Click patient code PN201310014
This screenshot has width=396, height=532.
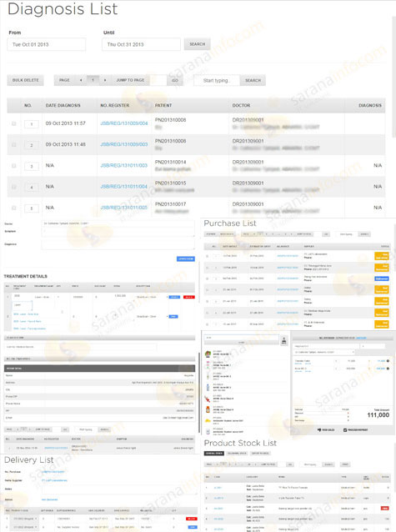click(x=170, y=162)
